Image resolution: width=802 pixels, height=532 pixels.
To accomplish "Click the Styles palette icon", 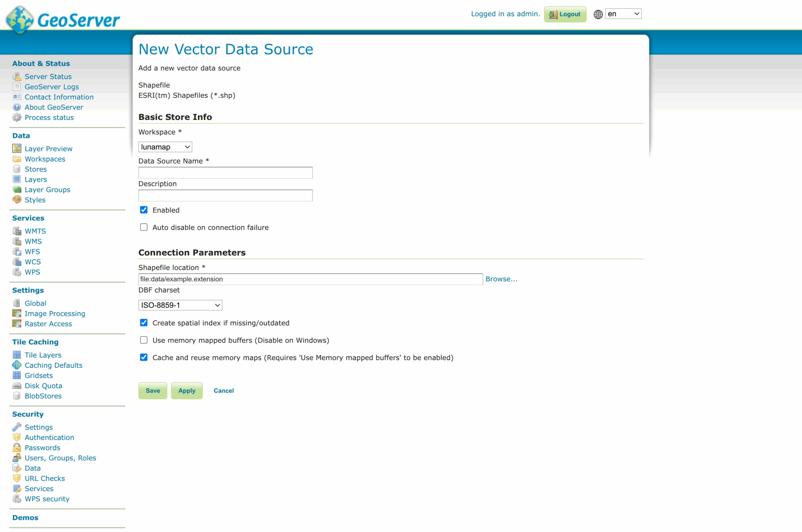I will (17, 200).
